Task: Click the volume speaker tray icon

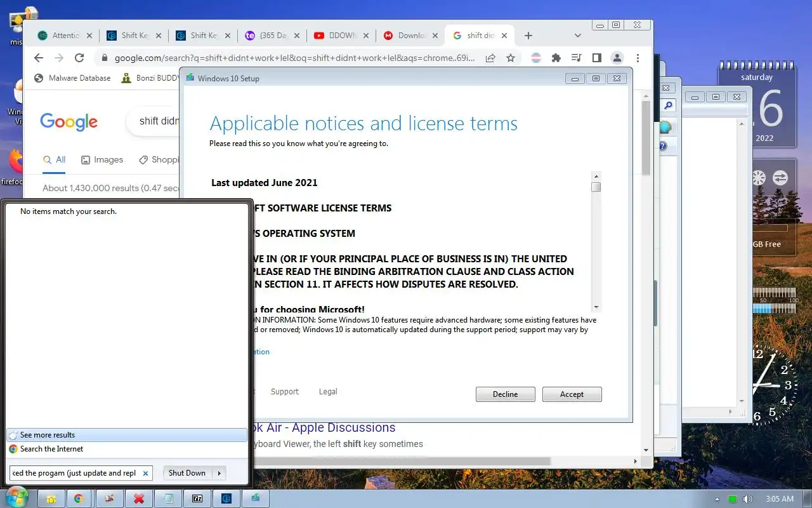Action: pyautogui.click(x=748, y=499)
